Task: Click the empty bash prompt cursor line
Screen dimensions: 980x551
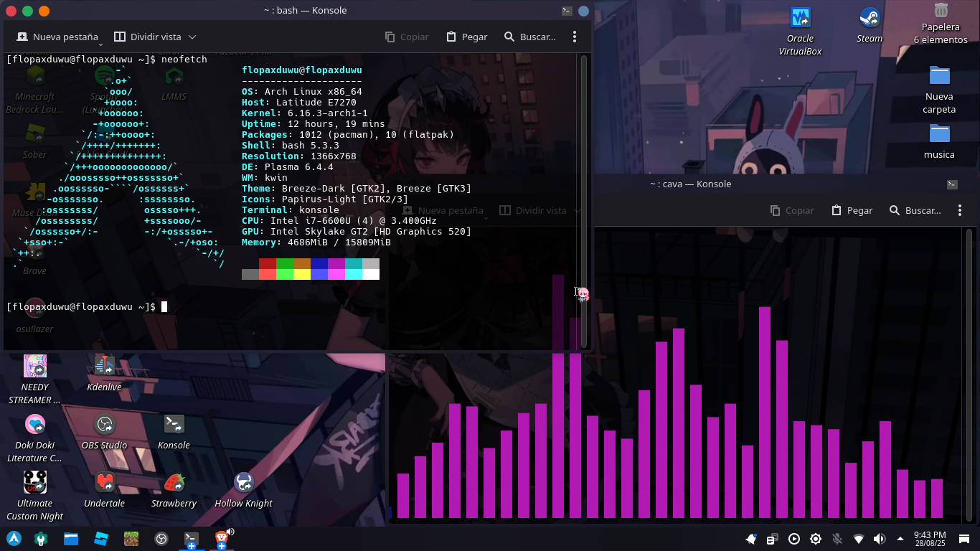Action: [87, 307]
